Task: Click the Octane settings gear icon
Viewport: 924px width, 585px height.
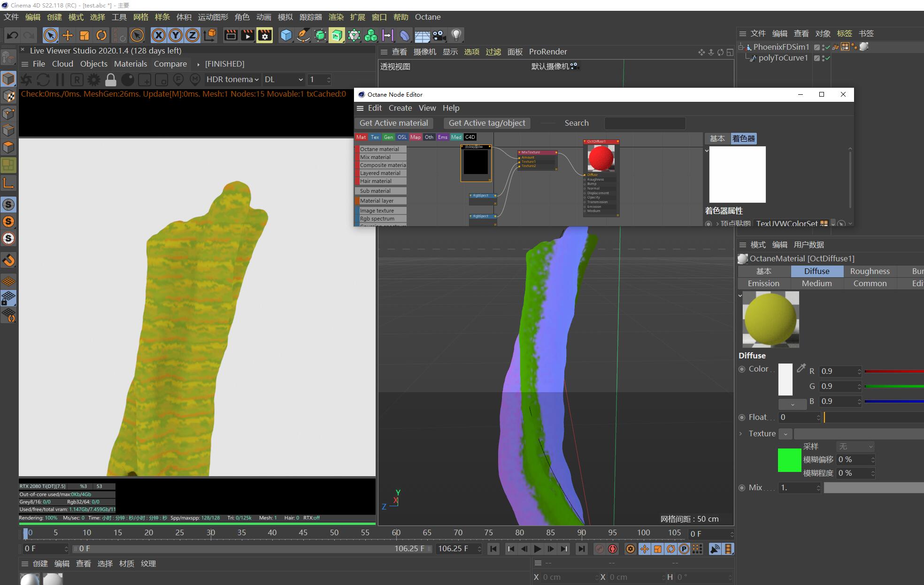Action: [x=94, y=80]
